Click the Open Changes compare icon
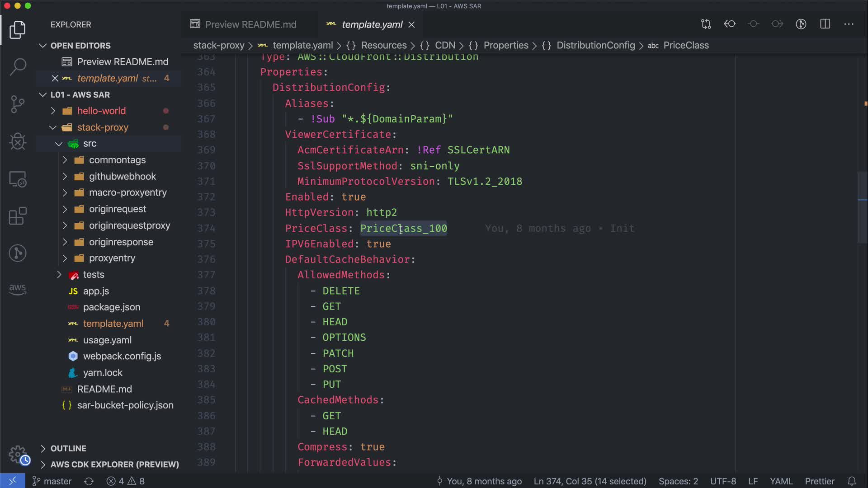Screen dimensions: 868x488 click(706, 24)
